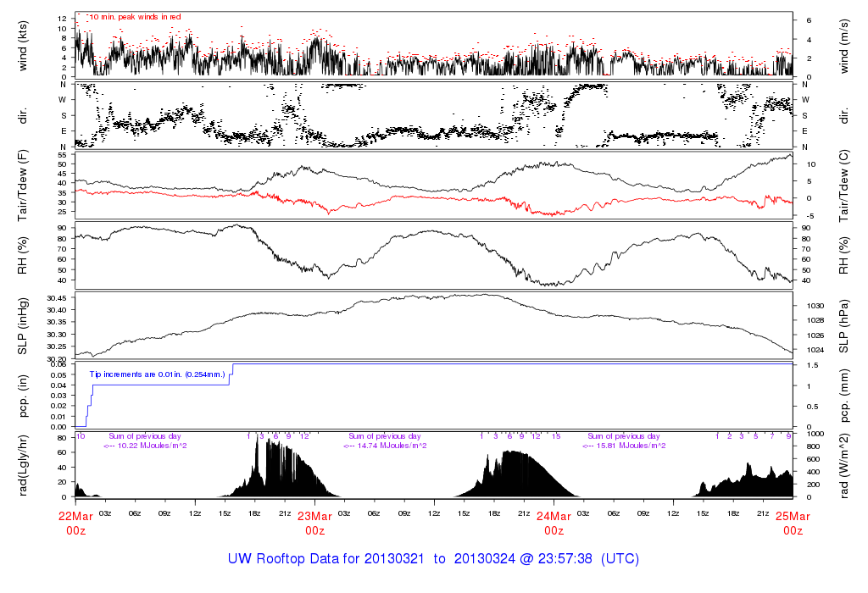Select the '23Mar' date label
The height and width of the screenshot is (593, 868).
click(315, 516)
